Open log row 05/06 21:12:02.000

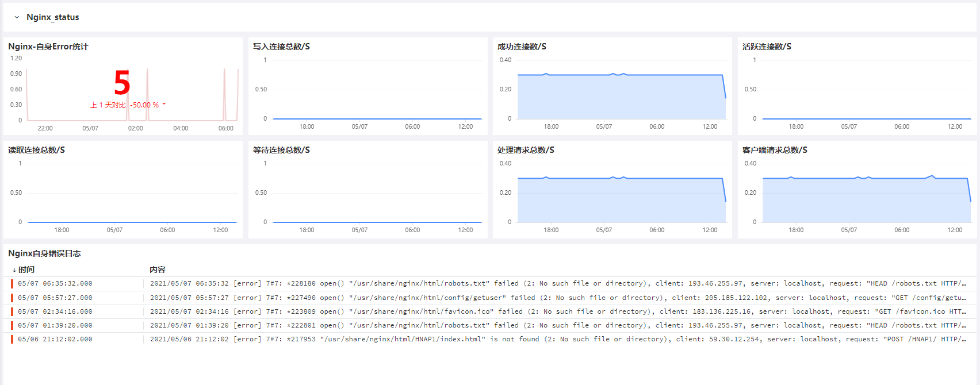490,339
